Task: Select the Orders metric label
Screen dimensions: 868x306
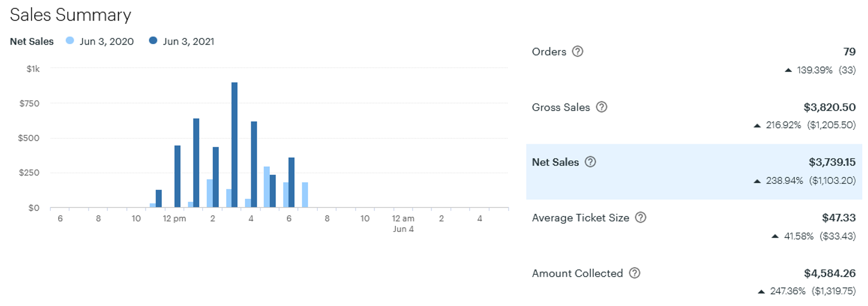Action: 549,52
